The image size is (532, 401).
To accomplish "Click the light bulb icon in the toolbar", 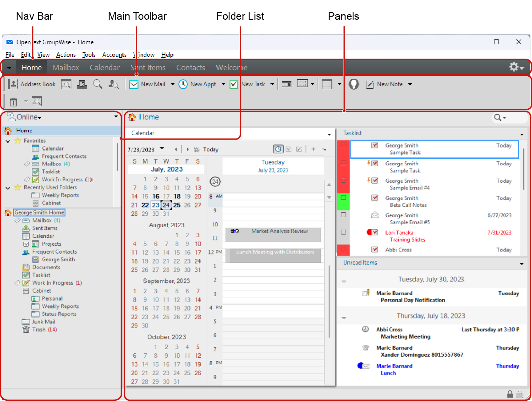I will coord(354,84).
